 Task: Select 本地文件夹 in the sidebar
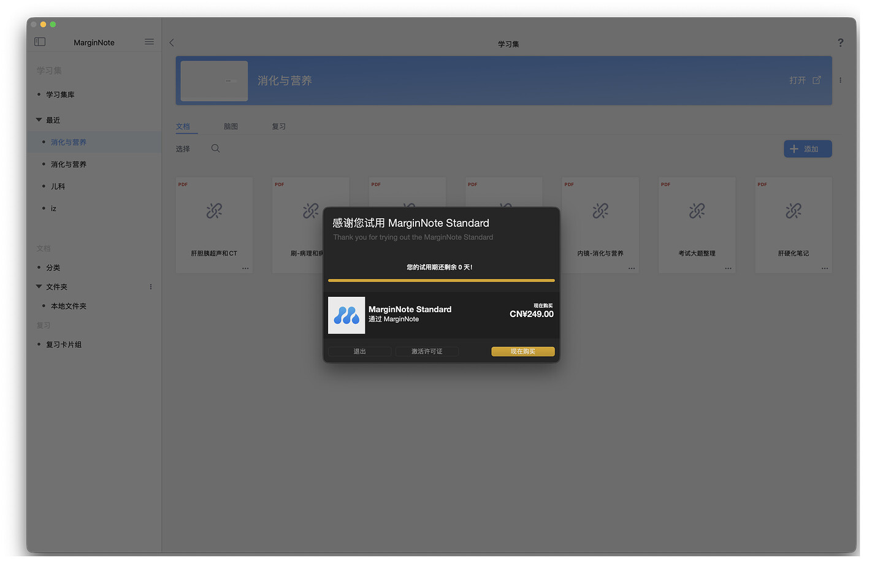tap(69, 306)
